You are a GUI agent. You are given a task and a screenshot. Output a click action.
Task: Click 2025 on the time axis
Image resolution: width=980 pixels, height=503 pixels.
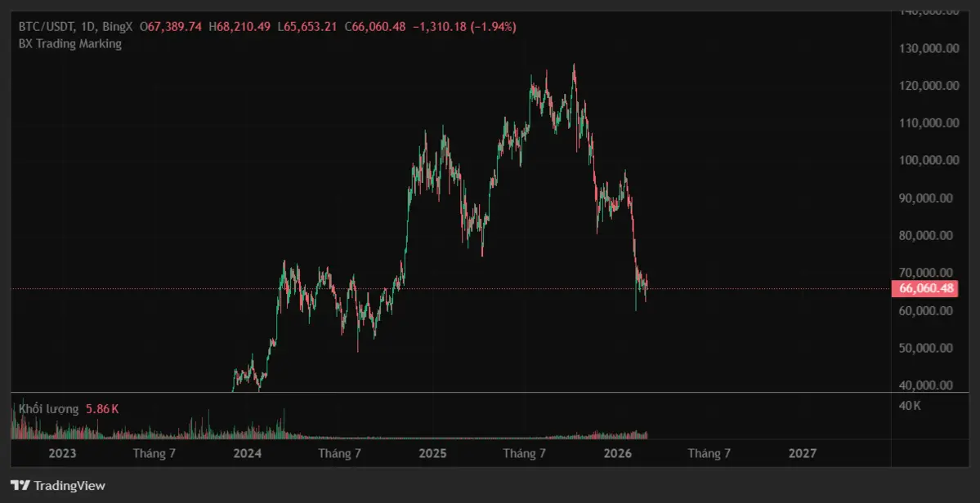tap(432, 453)
